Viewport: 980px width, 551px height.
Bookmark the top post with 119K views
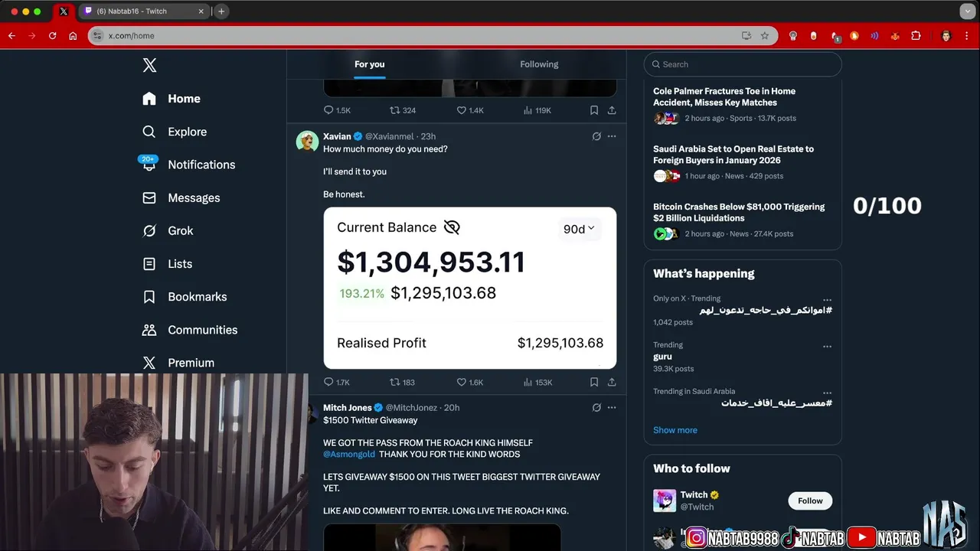pyautogui.click(x=594, y=110)
